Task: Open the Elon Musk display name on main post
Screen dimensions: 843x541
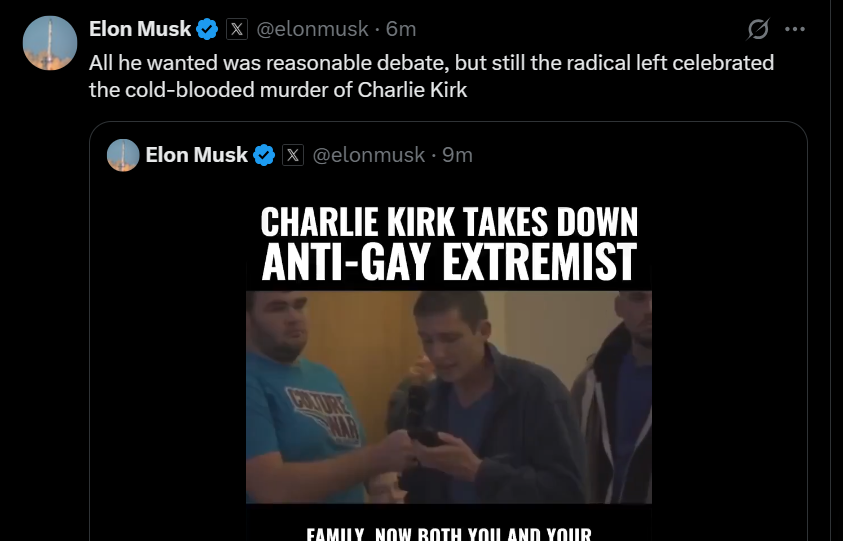Action: (x=140, y=29)
